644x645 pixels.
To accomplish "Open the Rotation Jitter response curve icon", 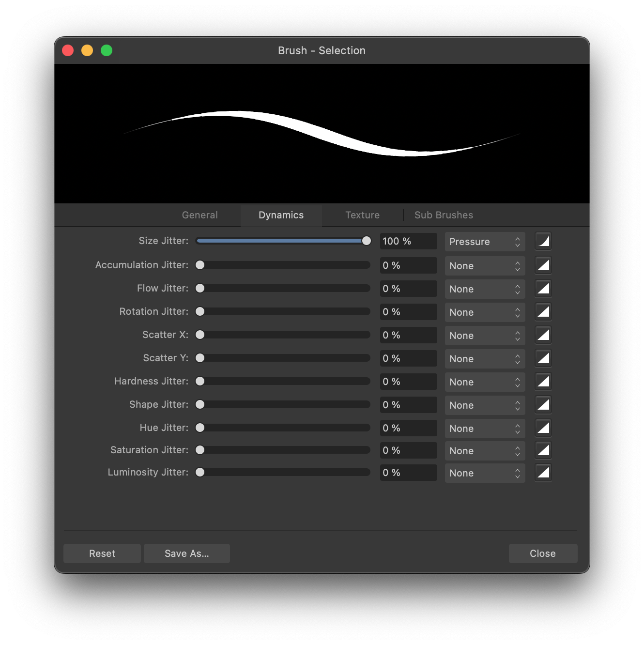I will [543, 311].
